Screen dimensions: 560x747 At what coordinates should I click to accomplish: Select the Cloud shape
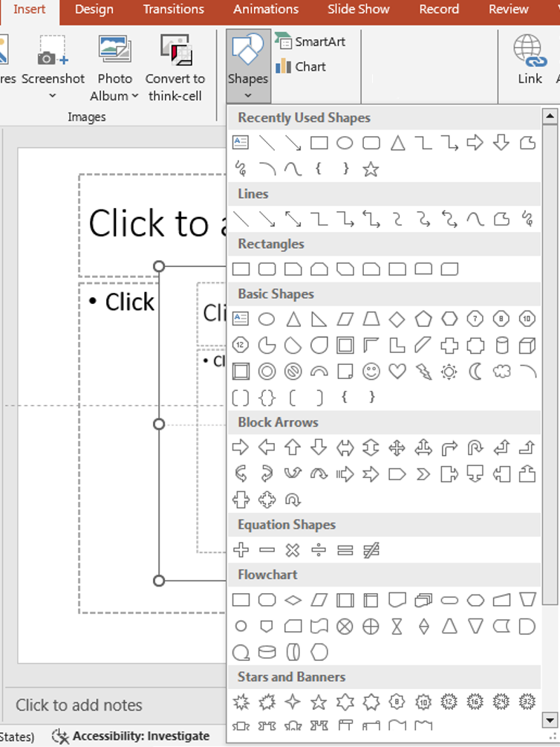pos(501,371)
